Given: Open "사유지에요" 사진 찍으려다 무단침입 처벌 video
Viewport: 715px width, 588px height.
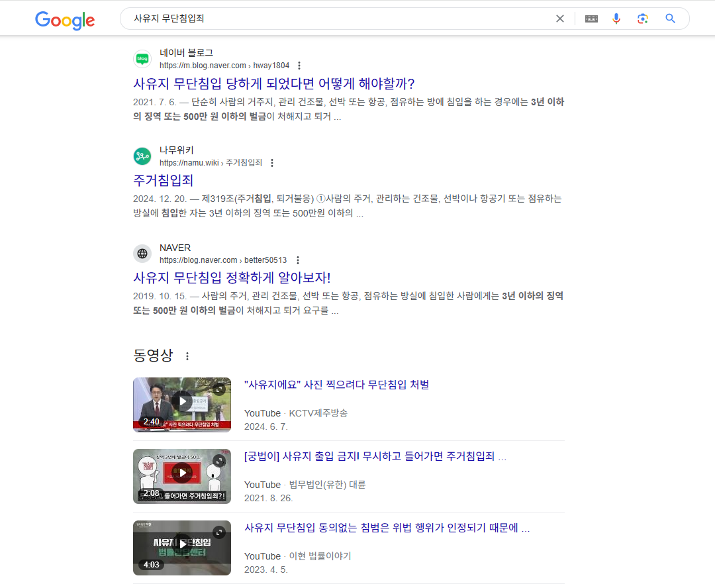Looking at the screenshot, I should [x=336, y=385].
